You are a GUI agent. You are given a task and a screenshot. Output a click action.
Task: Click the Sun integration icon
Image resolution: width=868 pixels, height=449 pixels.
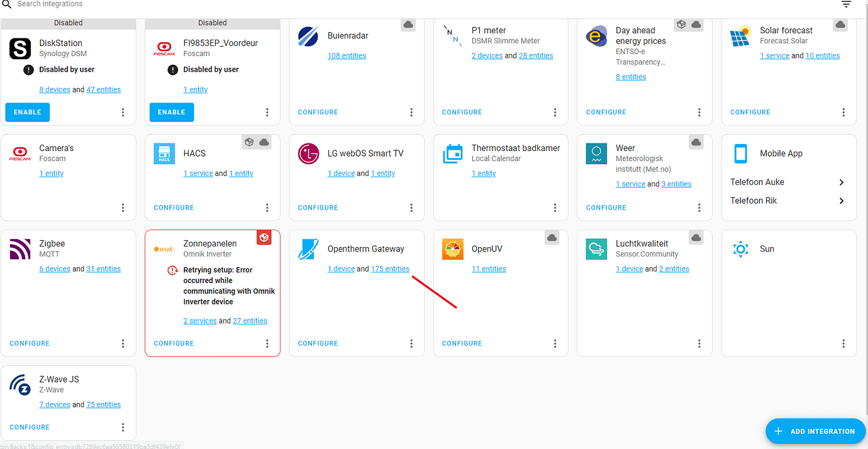point(741,249)
